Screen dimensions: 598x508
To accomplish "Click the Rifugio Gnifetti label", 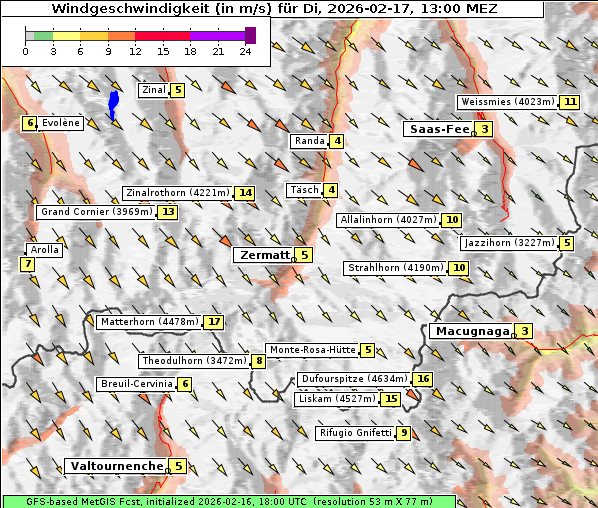I will click(x=355, y=433).
